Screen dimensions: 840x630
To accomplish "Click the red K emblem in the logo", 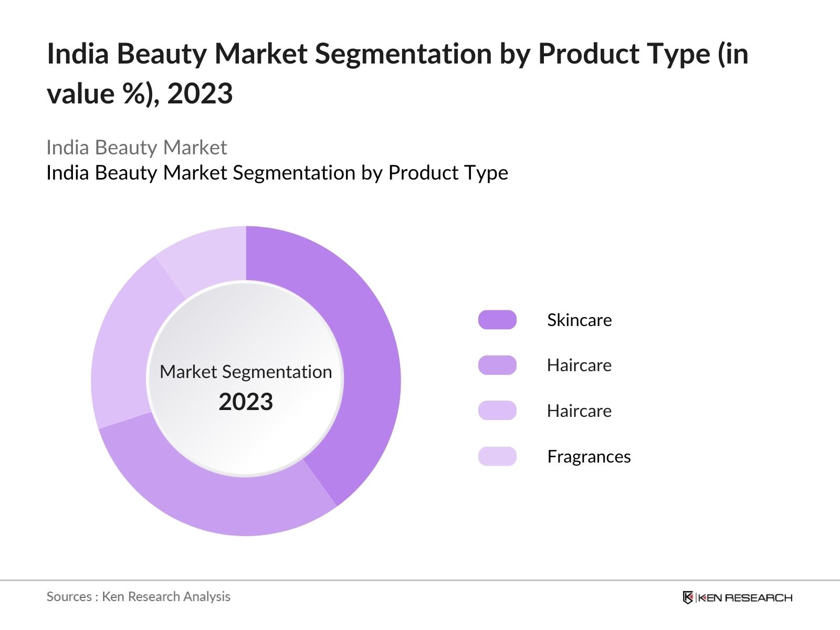I will pyautogui.click(x=688, y=597).
